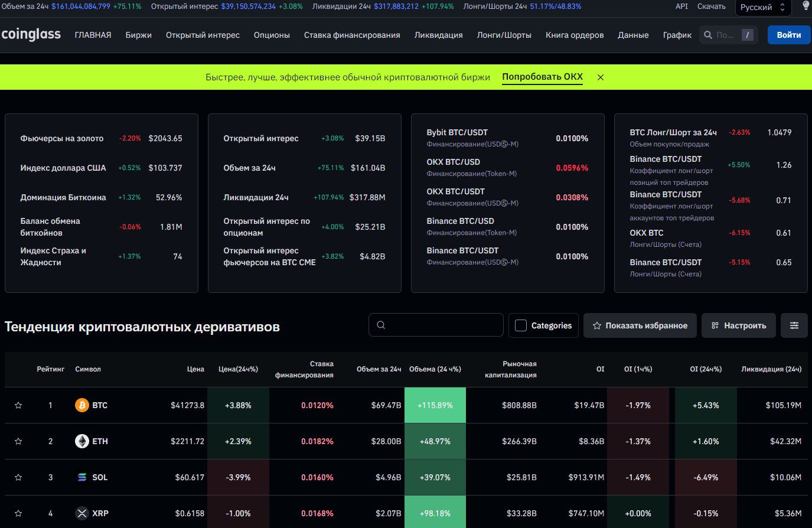Sort by OI (24ч%) column header
The height and width of the screenshot is (528, 812).
point(706,369)
